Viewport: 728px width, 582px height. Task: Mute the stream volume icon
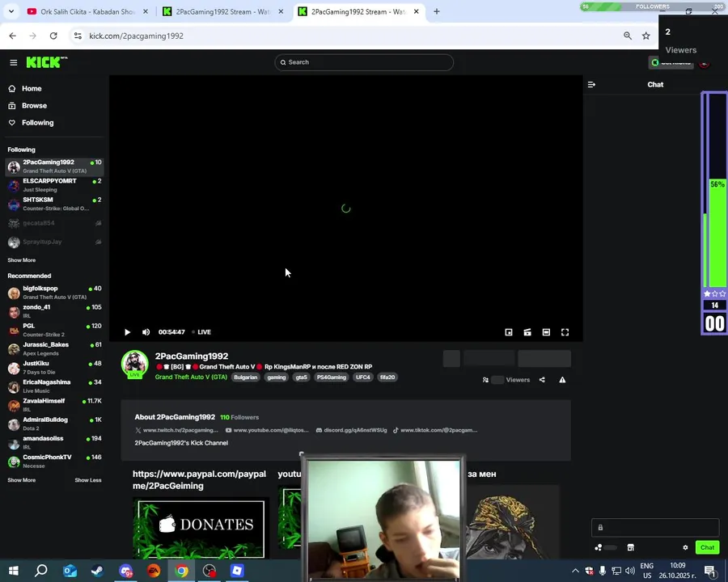[x=146, y=332]
